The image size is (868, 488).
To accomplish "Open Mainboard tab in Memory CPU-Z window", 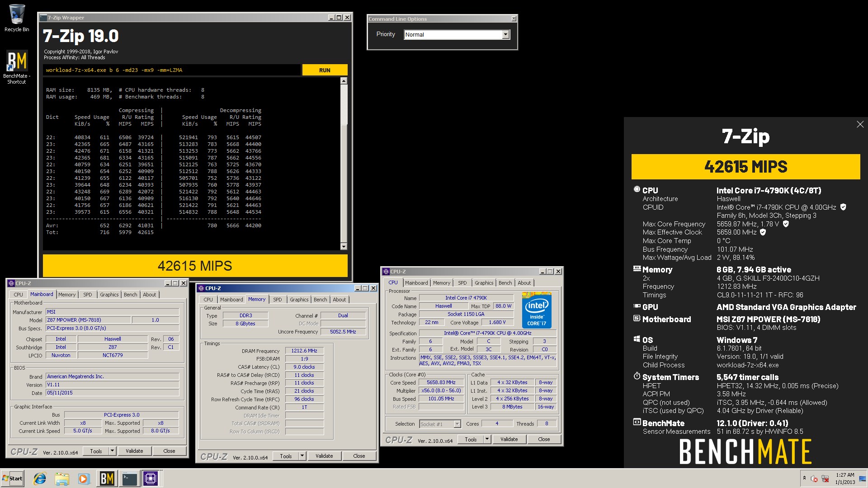I will coord(231,300).
